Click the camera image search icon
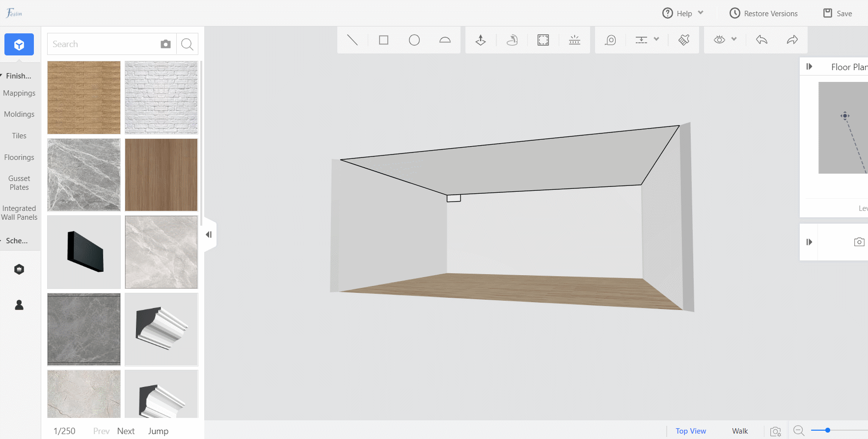 click(165, 44)
